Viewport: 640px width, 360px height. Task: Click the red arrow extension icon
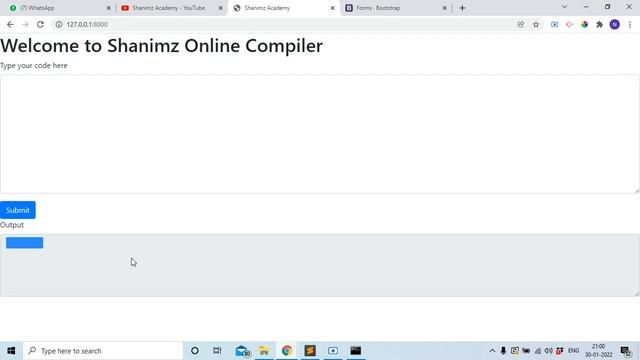pos(569,24)
